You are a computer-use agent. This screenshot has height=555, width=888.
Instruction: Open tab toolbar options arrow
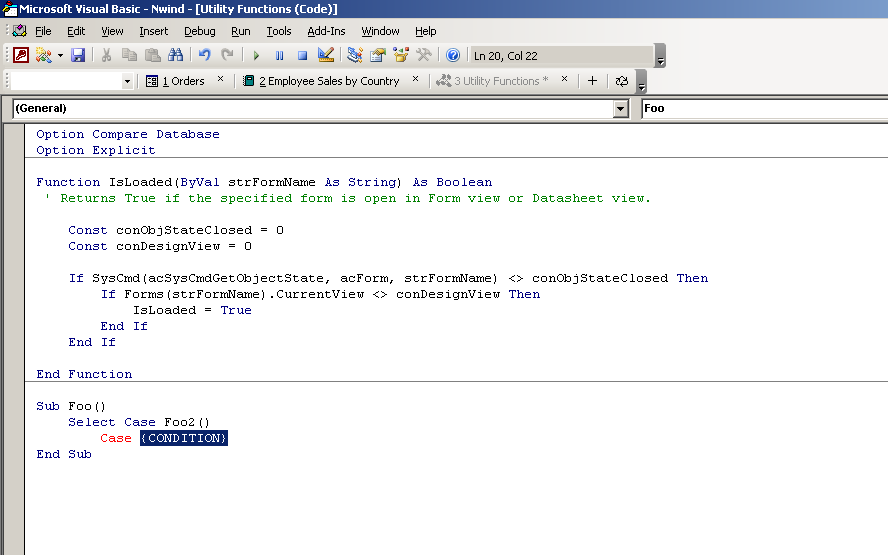[641, 81]
